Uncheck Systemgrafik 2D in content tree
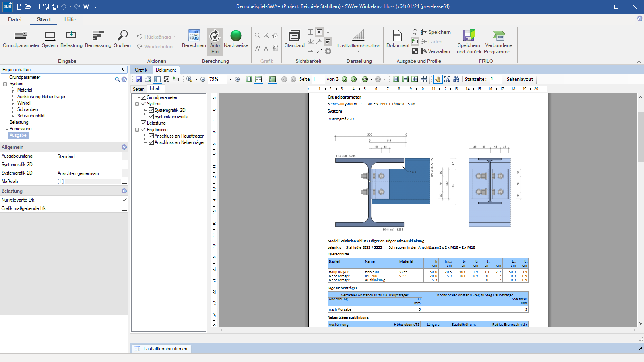The height and width of the screenshot is (362, 644). point(151,110)
